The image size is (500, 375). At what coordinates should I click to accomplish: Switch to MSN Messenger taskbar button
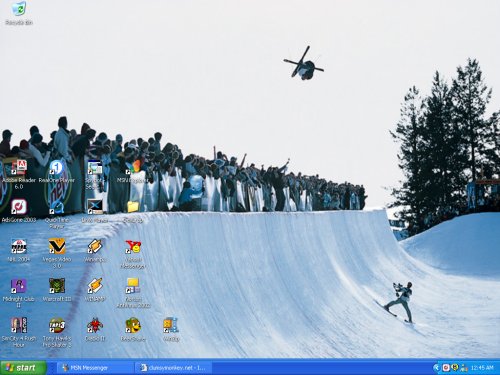pos(95,368)
